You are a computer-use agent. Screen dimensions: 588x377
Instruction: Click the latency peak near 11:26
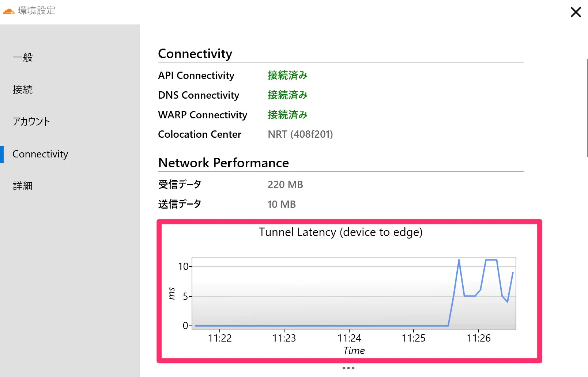491,260
